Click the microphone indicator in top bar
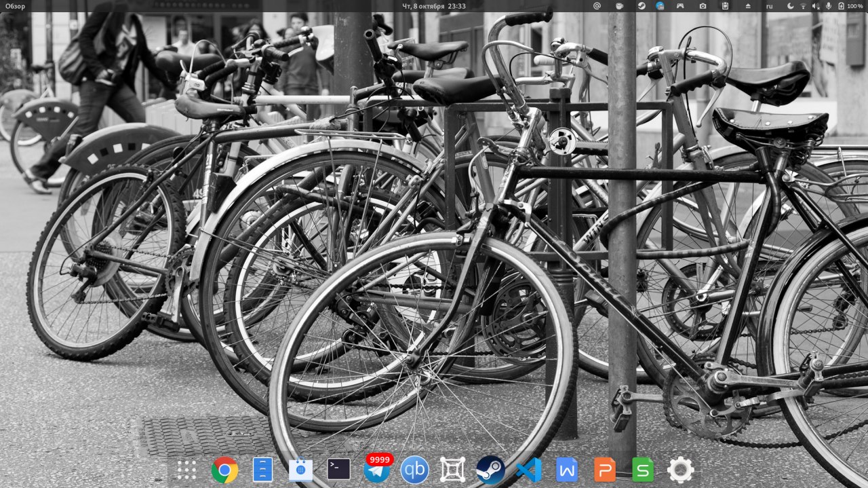 [x=829, y=6]
